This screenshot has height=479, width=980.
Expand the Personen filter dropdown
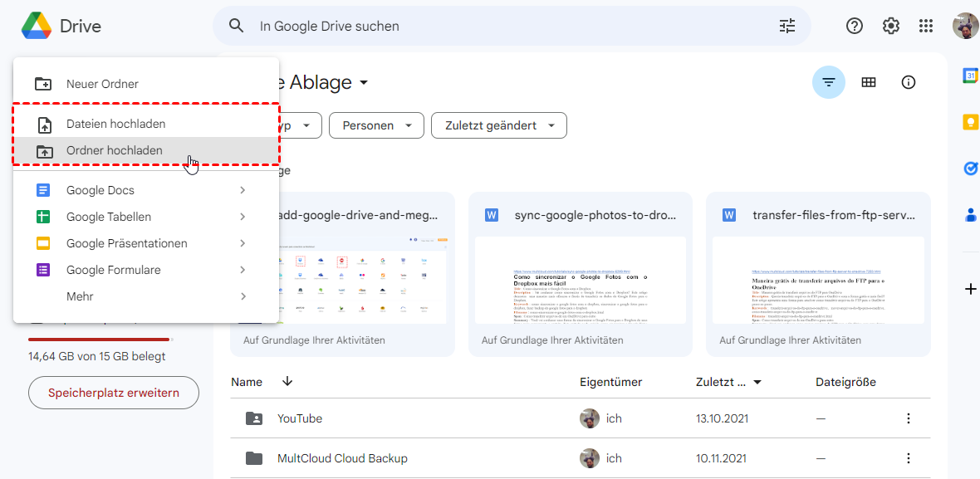376,126
